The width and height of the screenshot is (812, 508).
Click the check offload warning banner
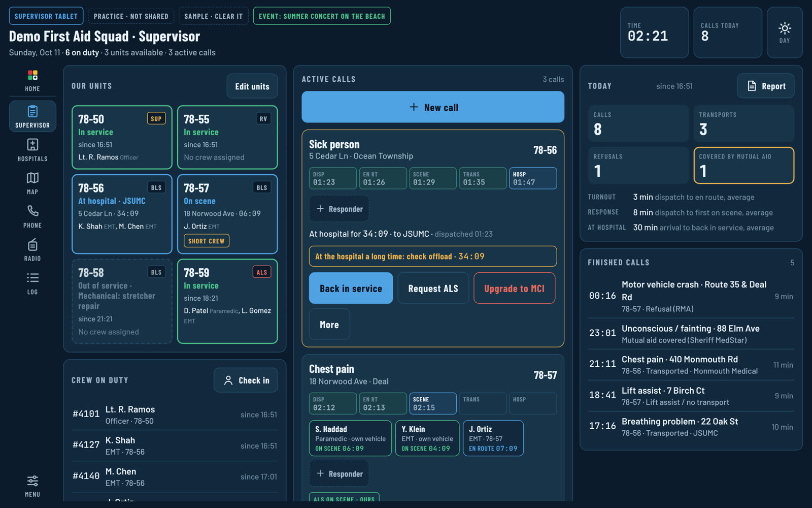tap(433, 256)
